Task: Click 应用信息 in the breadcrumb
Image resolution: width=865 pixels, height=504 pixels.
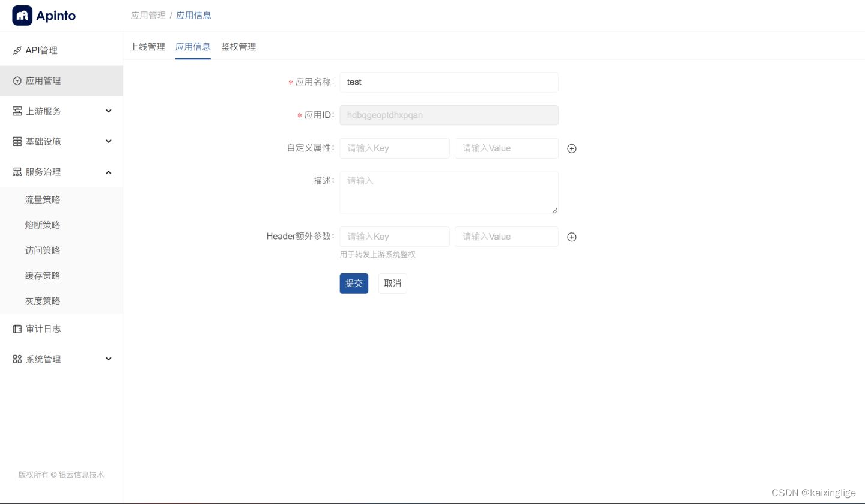Action: coord(193,16)
